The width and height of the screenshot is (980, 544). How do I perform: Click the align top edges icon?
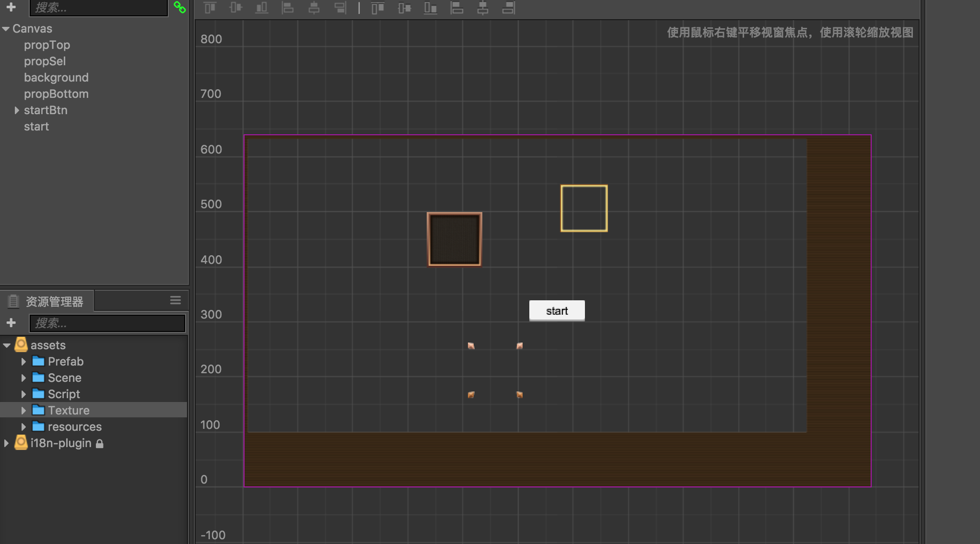(210, 8)
